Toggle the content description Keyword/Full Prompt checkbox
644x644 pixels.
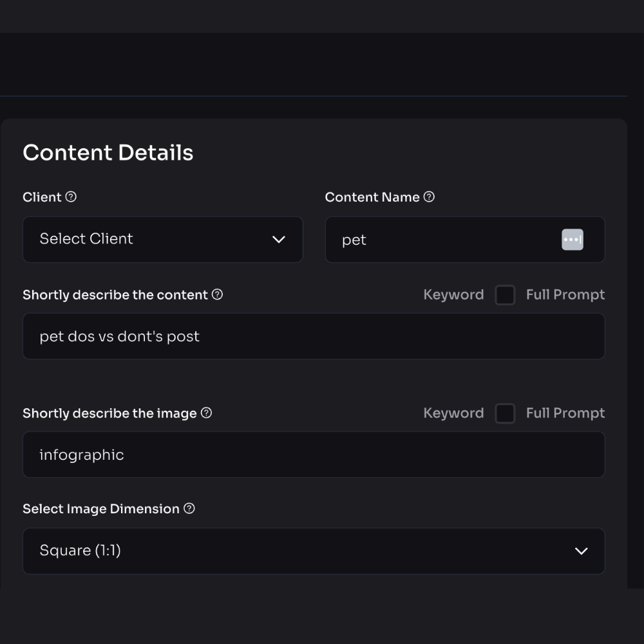click(x=505, y=295)
